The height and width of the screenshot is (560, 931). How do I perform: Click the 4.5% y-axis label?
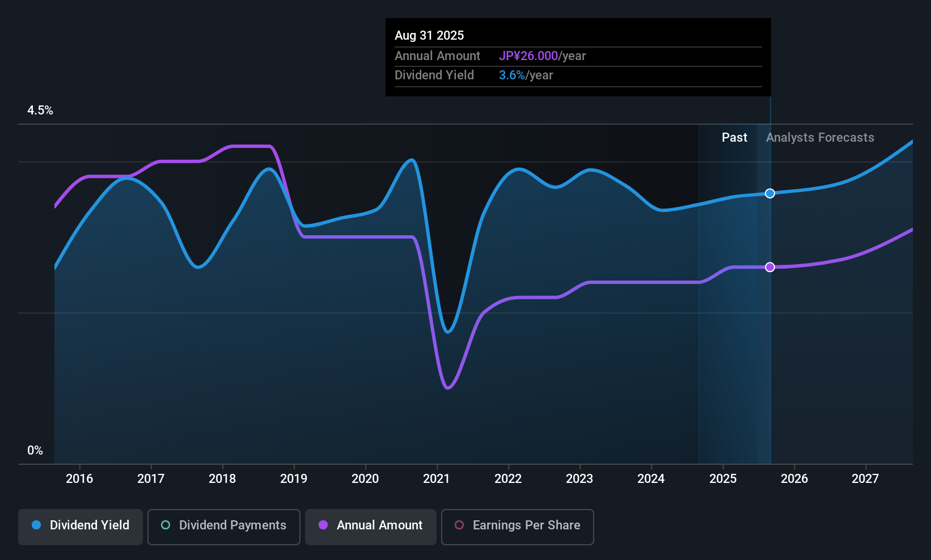[40, 111]
